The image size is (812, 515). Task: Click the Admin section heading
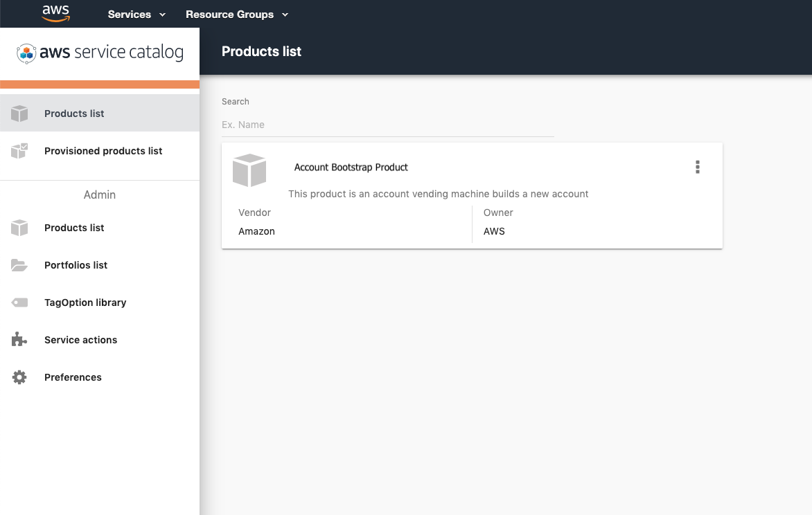(100, 195)
